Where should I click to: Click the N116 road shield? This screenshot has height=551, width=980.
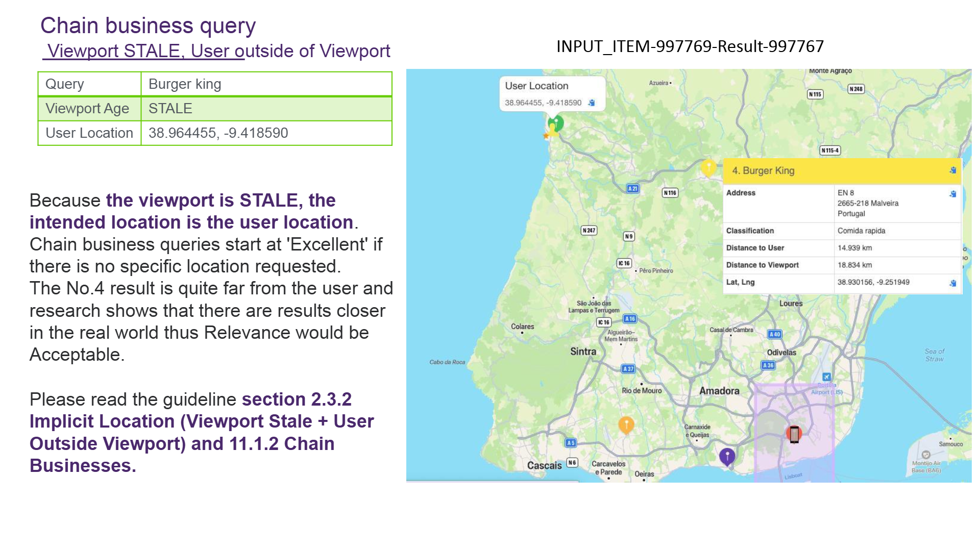tap(670, 193)
